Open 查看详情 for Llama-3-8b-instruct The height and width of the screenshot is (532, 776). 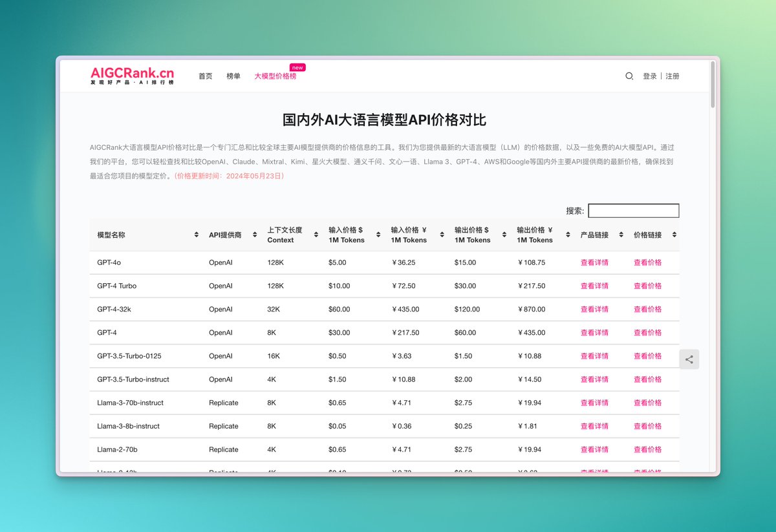click(x=594, y=426)
